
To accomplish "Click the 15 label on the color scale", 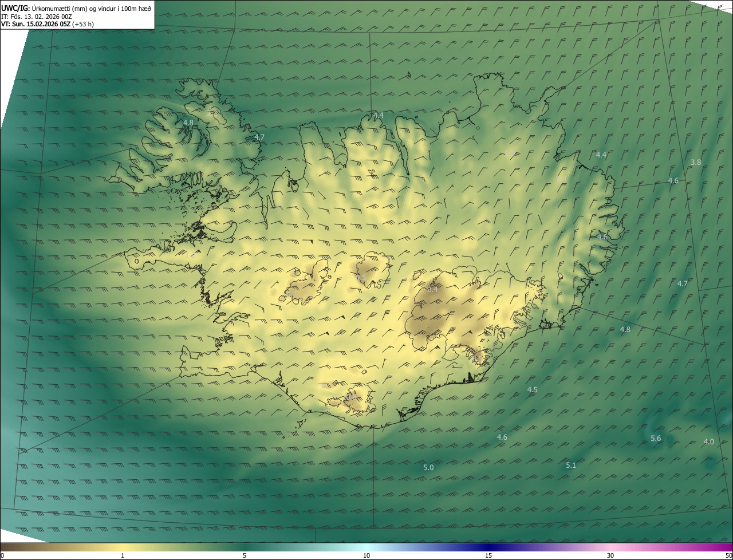I will pos(488,555).
